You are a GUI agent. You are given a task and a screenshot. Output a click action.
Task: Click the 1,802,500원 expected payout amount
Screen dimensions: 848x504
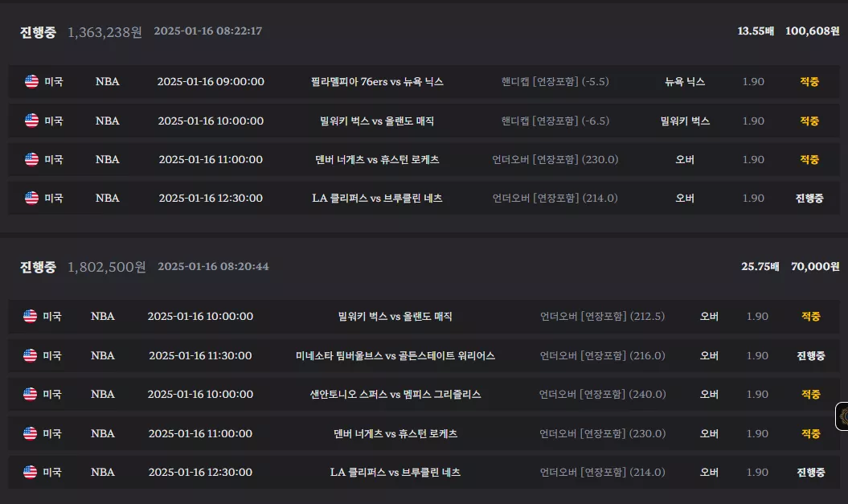click(107, 267)
